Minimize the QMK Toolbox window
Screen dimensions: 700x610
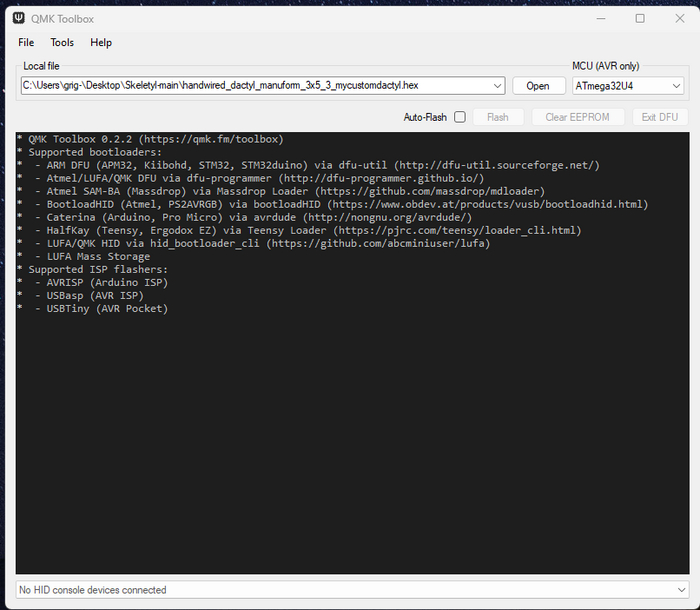pyautogui.click(x=601, y=18)
